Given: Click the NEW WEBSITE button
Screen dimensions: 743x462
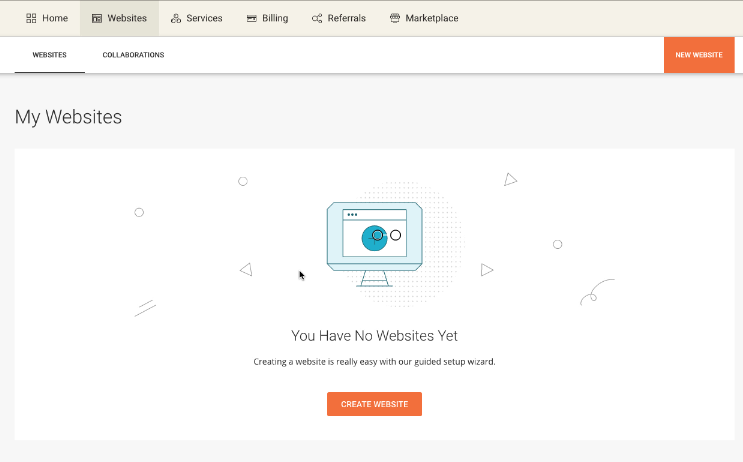Looking at the screenshot, I should click(699, 55).
